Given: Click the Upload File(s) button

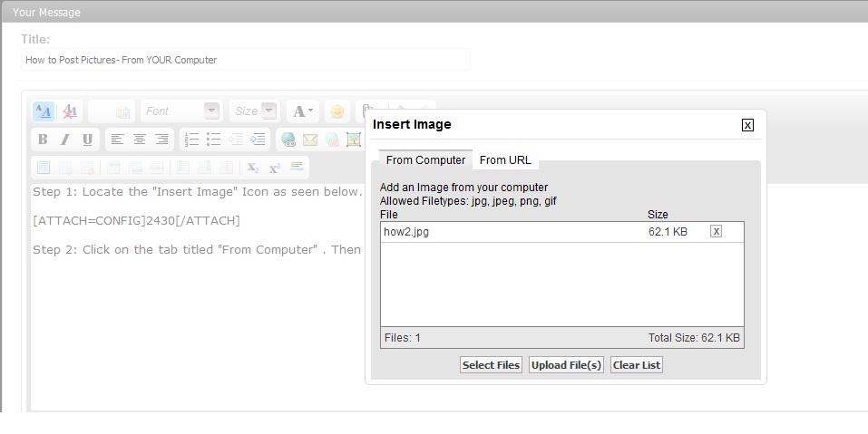Looking at the screenshot, I should coord(566,365).
